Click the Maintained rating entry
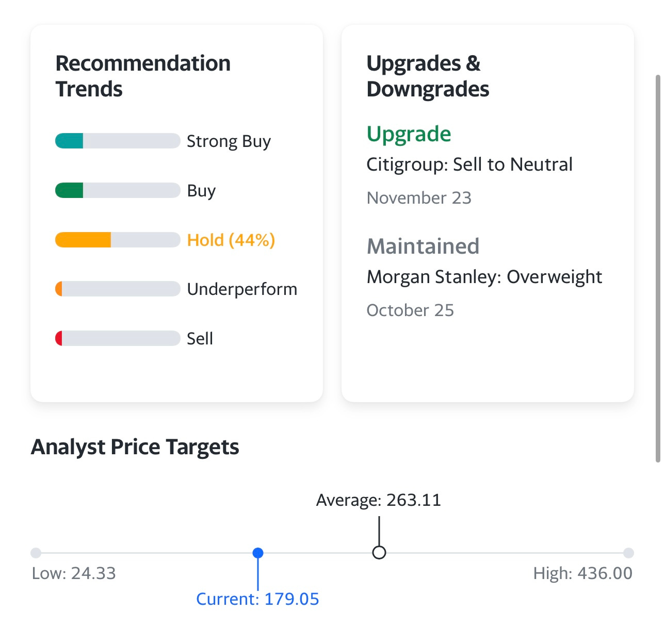The height and width of the screenshot is (644, 665). pos(423,246)
